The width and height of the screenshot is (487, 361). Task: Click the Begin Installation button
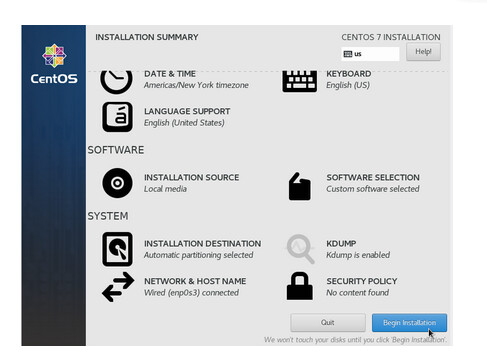coord(409,322)
